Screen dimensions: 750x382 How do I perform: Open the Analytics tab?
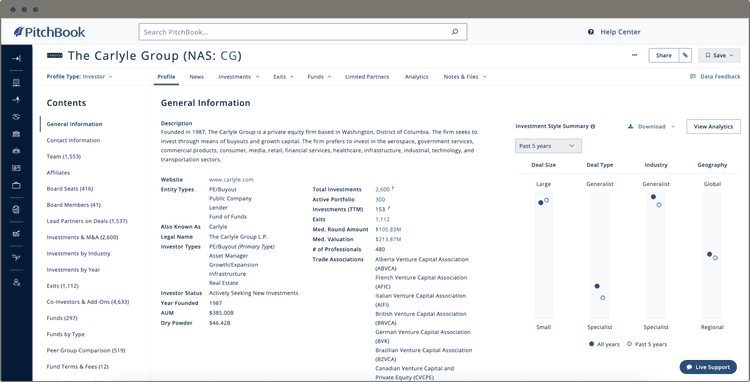click(417, 76)
